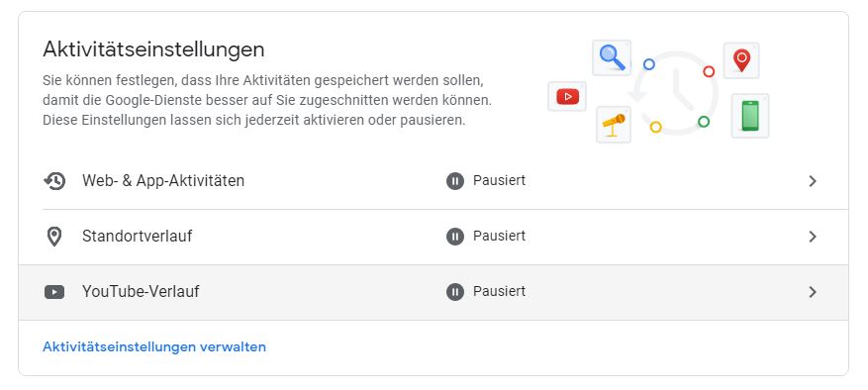Expand Standortverlauf via its right chevron
868x390 pixels.
pos(813,237)
